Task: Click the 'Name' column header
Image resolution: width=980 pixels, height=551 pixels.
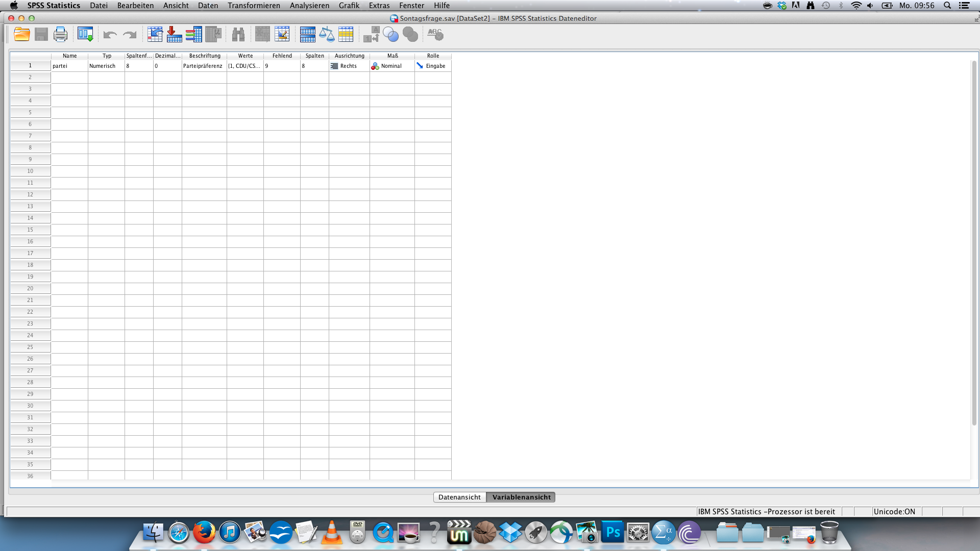Action: pos(69,56)
